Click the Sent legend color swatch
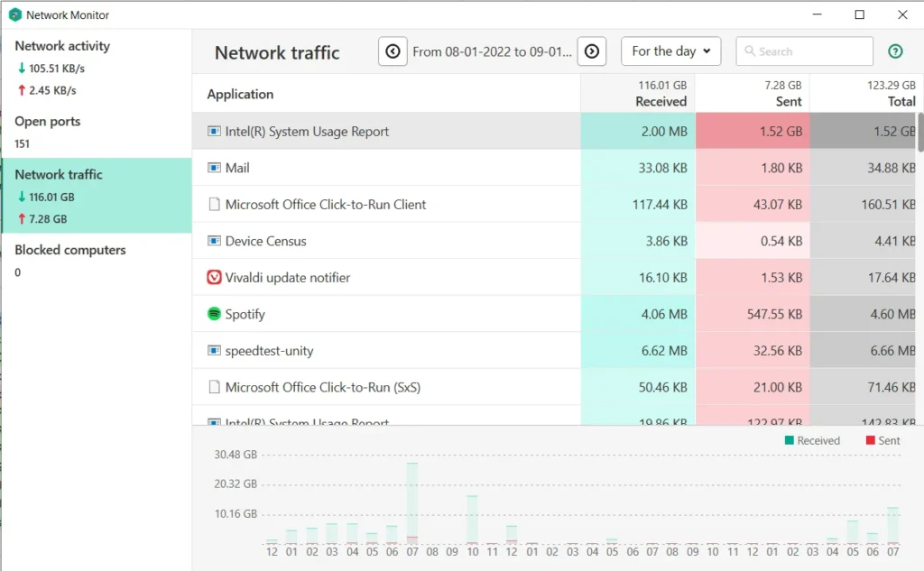924x571 pixels. [x=870, y=440]
